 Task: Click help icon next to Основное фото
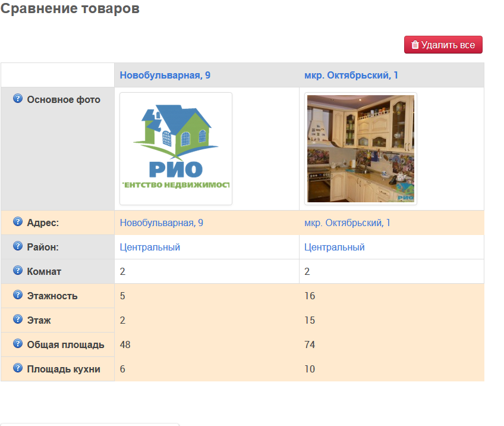click(18, 99)
